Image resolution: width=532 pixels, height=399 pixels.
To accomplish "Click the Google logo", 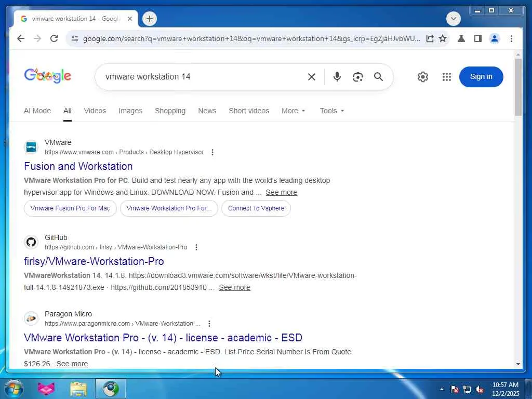I will [47, 76].
